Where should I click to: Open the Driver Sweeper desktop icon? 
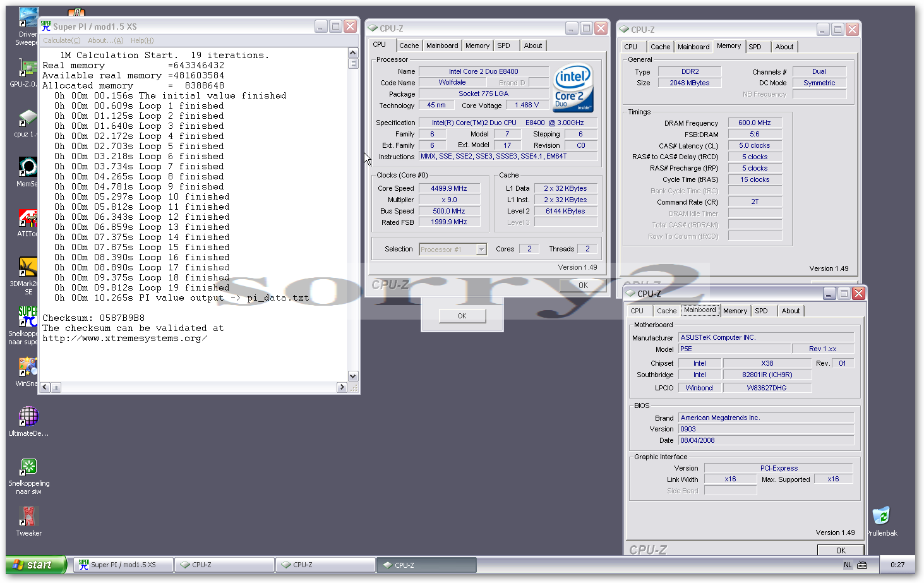28,18
